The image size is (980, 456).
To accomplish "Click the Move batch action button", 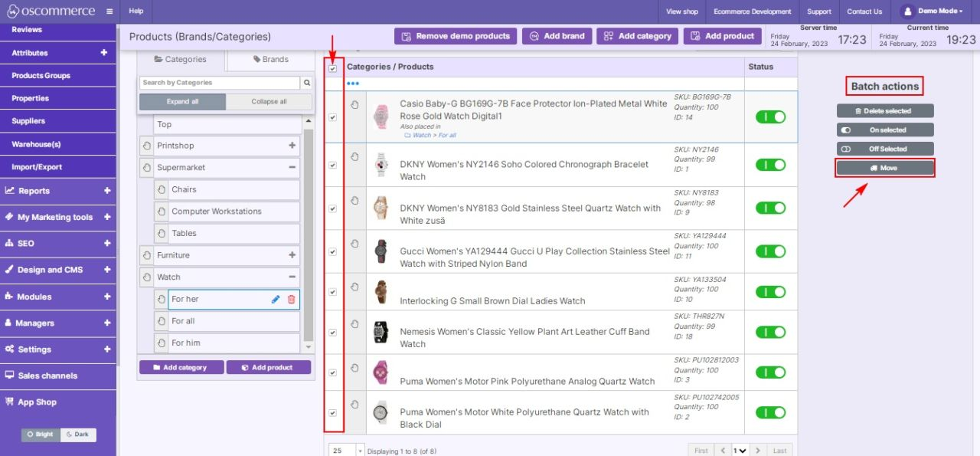I will point(884,168).
